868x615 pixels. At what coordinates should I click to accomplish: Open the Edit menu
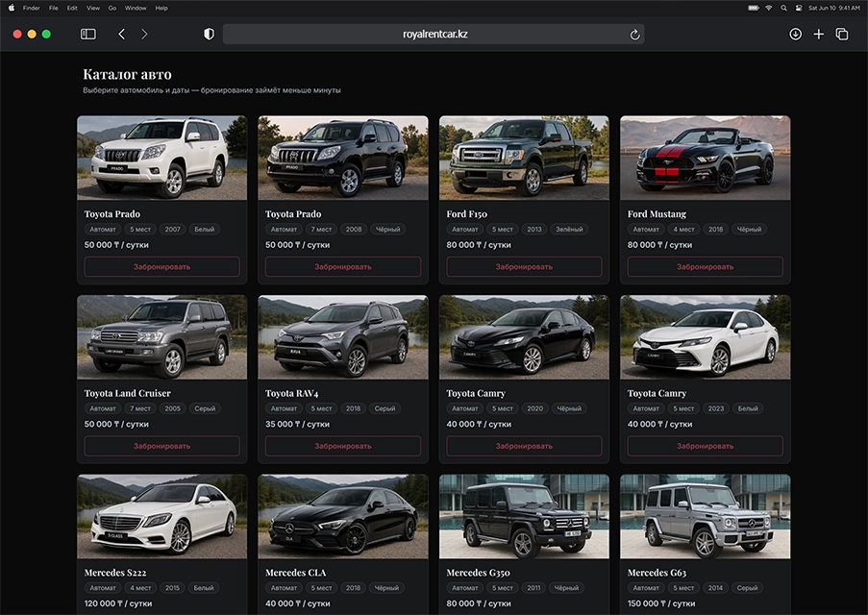(x=72, y=8)
